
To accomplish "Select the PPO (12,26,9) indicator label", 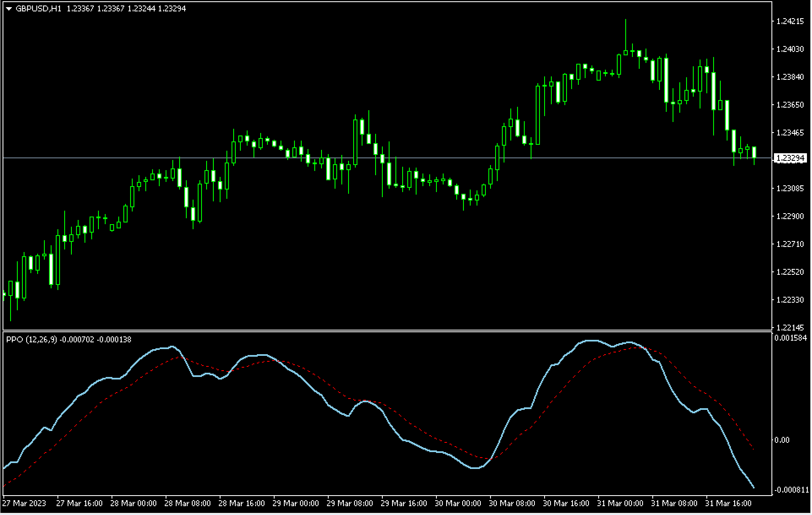I will tap(31, 340).
